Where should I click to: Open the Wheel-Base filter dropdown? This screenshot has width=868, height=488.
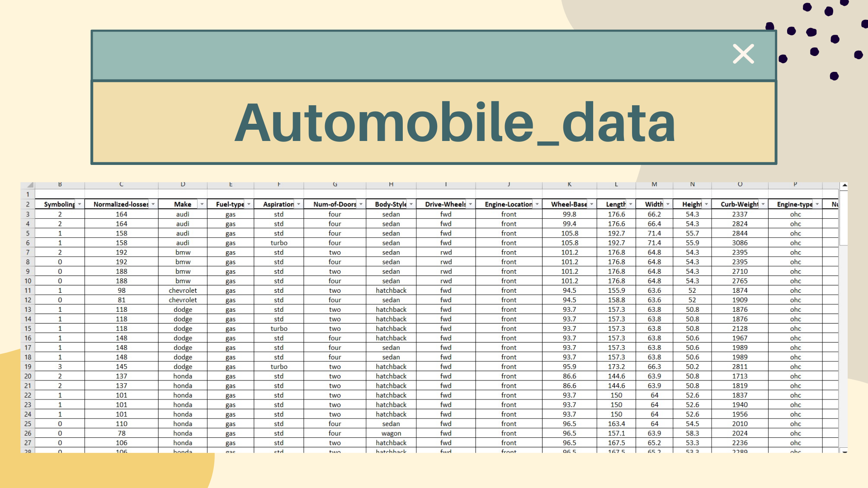point(591,204)
